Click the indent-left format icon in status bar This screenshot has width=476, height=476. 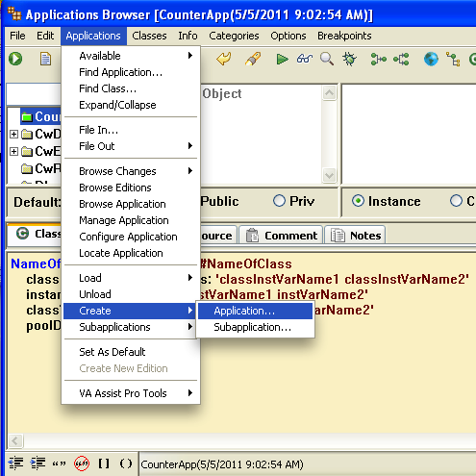[15, 463]
